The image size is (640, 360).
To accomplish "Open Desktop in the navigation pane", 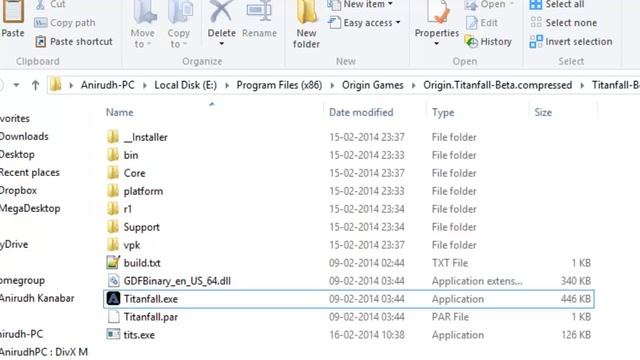I will [17, 154].
